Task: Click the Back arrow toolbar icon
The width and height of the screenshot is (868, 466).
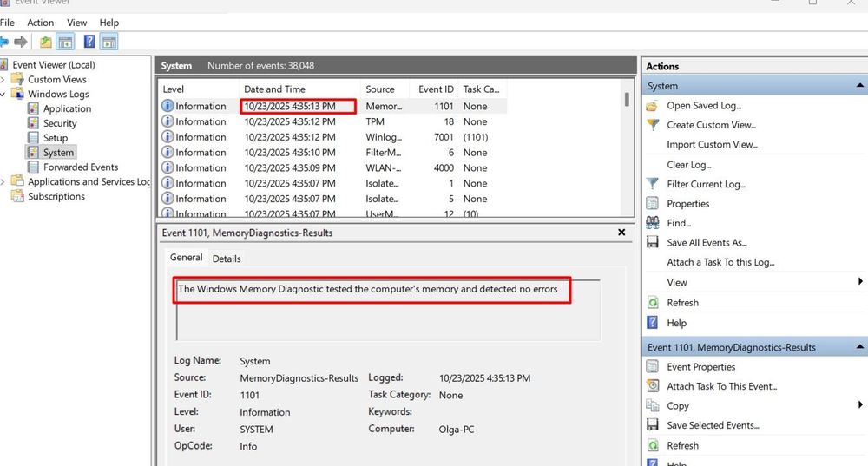Action: point(3,42)
